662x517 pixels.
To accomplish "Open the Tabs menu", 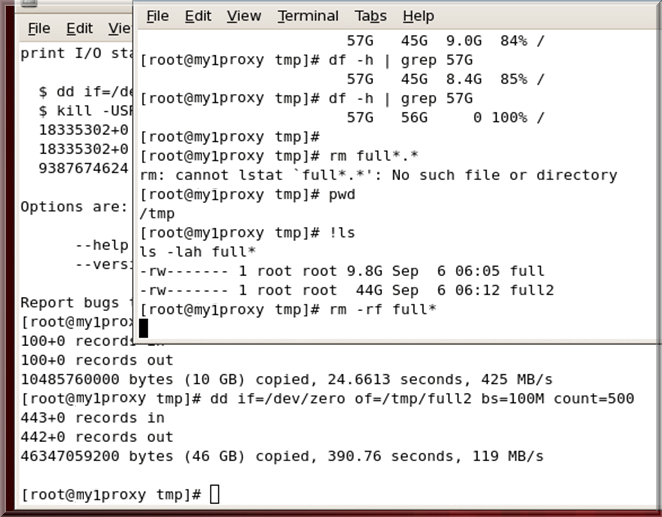I will [x=370, y=16].
